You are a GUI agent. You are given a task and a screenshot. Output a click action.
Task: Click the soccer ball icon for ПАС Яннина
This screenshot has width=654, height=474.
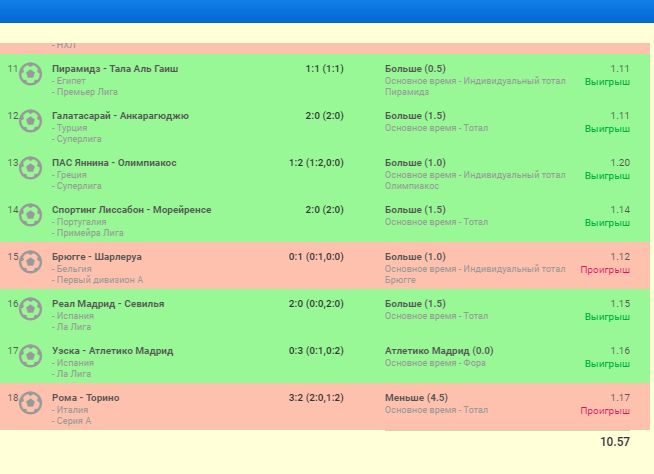30,168
